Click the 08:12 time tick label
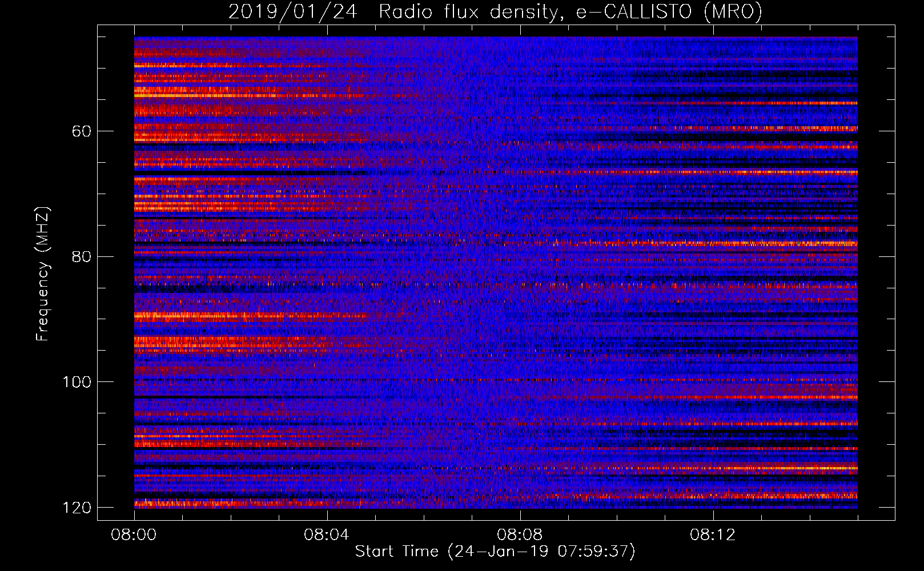The height and width of the screenshot is (571, 924). [x=713, y=535]
